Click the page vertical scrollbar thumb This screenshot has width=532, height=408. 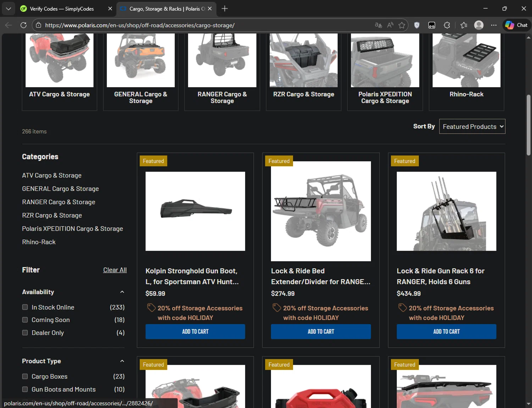(x=528, y=125)
